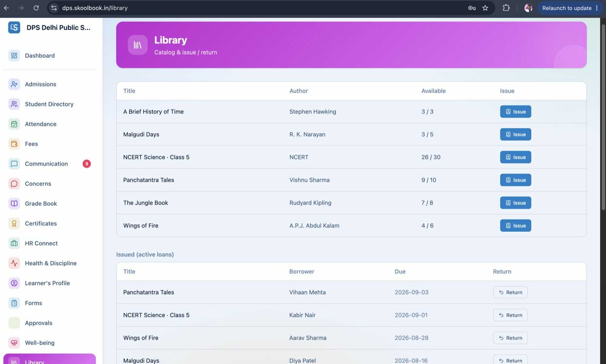Open the Dashboard icon in sidebar
The height and width of the screenshot is (364, 606).
pos(14,56)
